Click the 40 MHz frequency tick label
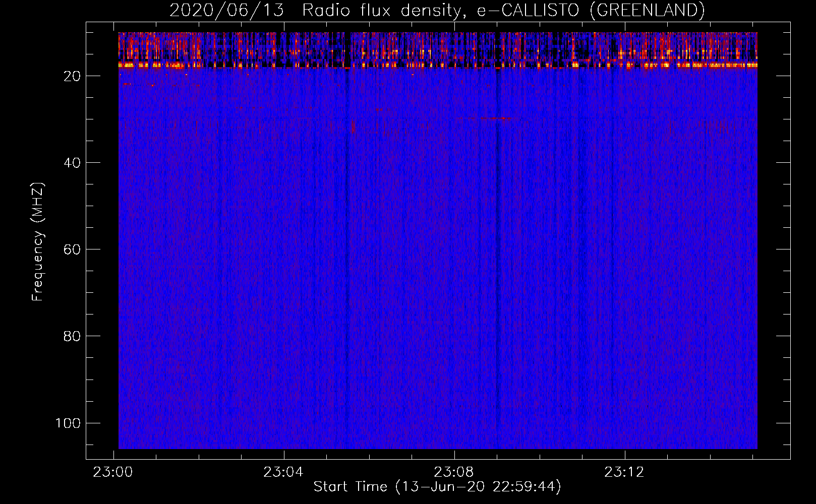Screen dimensions: 816x504 pyautogui.click(x=72, y=163)
